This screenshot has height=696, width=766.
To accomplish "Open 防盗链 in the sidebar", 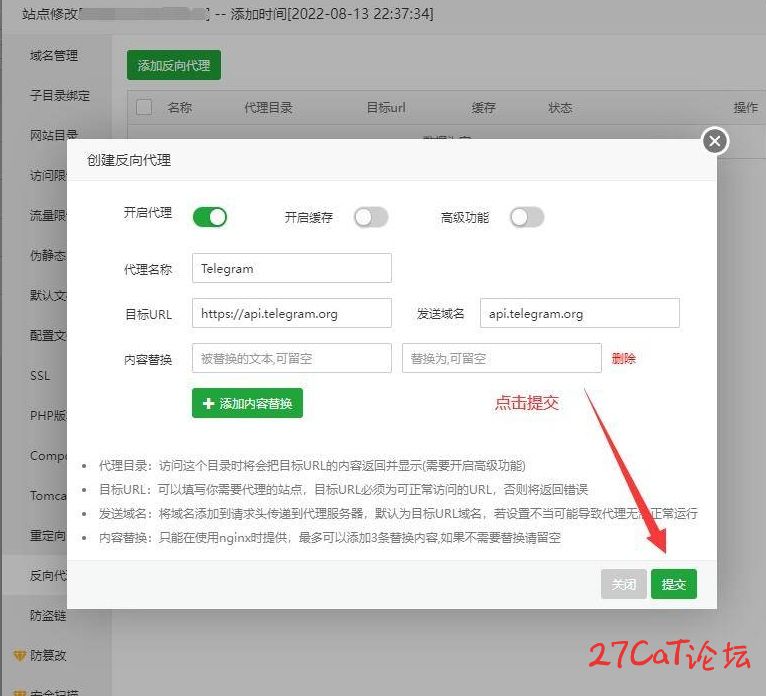I will pos(48,615).
